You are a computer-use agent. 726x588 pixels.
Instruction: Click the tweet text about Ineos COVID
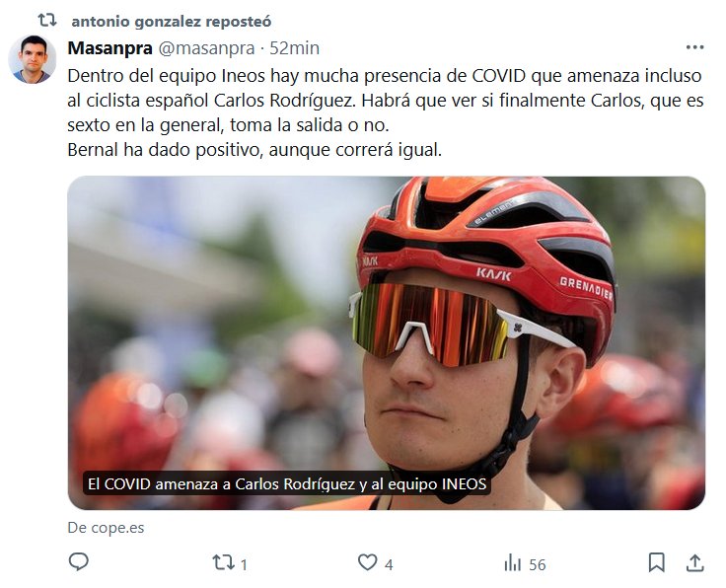point(386,113)
